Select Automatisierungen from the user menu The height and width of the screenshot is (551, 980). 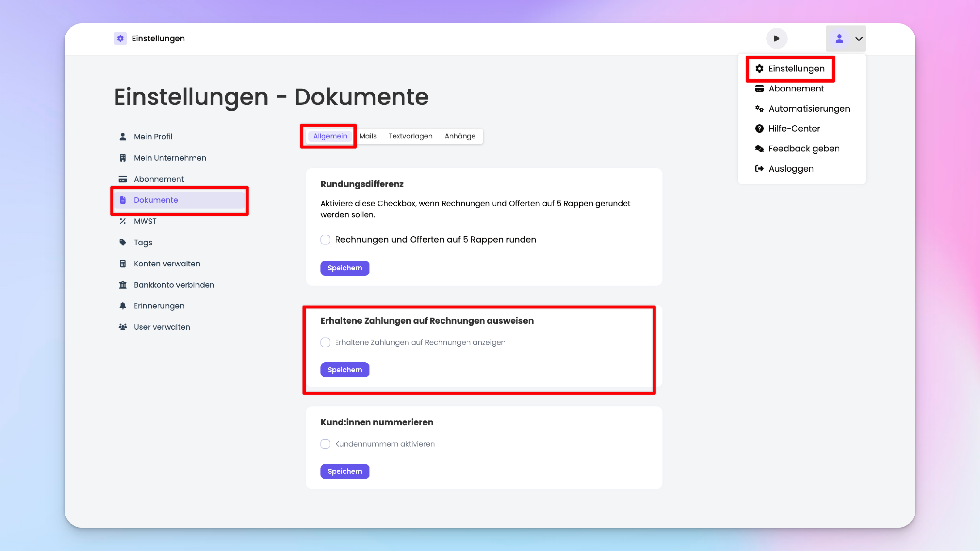pos(809,109)
